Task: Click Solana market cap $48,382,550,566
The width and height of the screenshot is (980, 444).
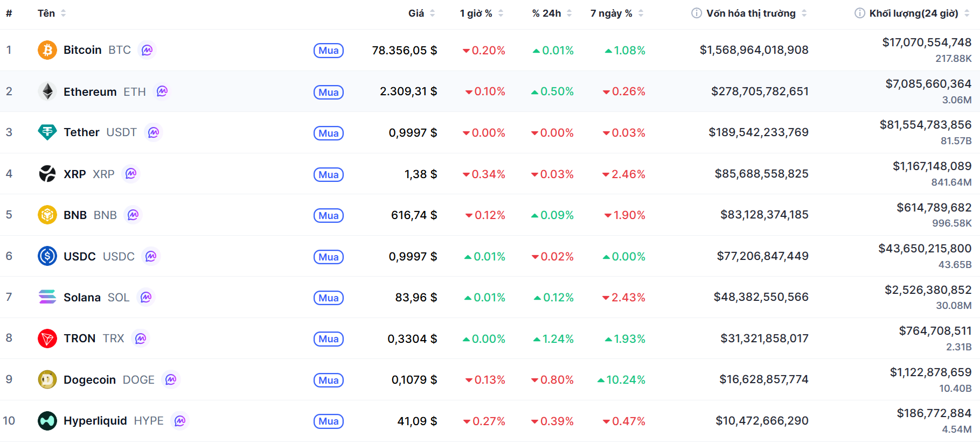Action: pos(761,297)
